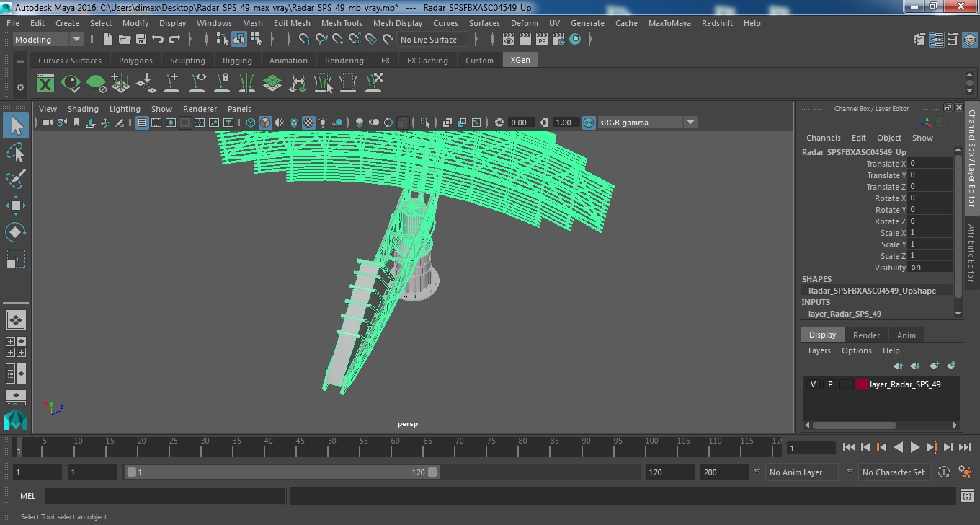
Task: Go to end of playback range
Action: click(x=964, y=448)
